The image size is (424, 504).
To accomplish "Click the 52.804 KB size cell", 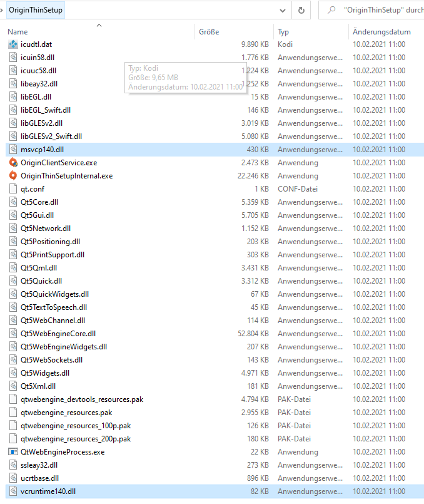I will pyautogui.click(x=253, y=334).
